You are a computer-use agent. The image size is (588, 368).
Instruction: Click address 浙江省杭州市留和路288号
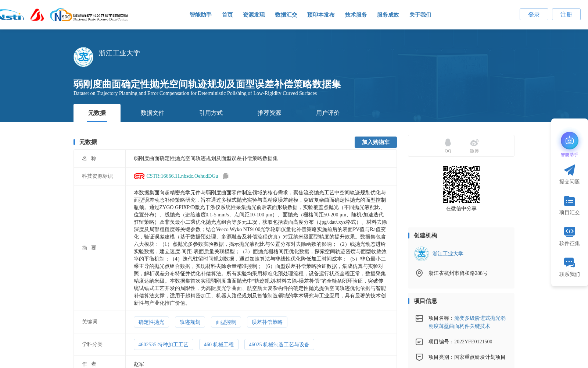[x=458, y=273]
